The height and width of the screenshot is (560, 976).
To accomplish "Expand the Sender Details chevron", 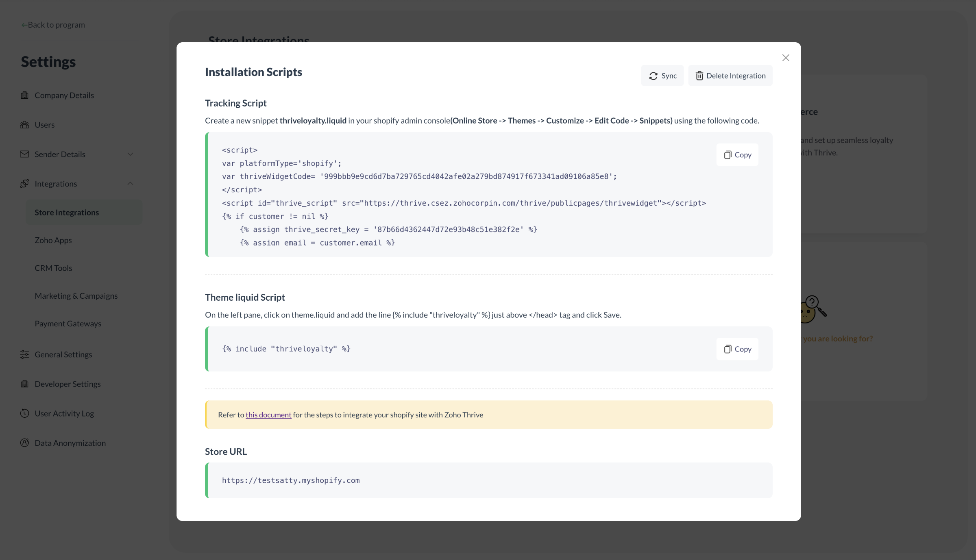I will (x=130, y=154).
